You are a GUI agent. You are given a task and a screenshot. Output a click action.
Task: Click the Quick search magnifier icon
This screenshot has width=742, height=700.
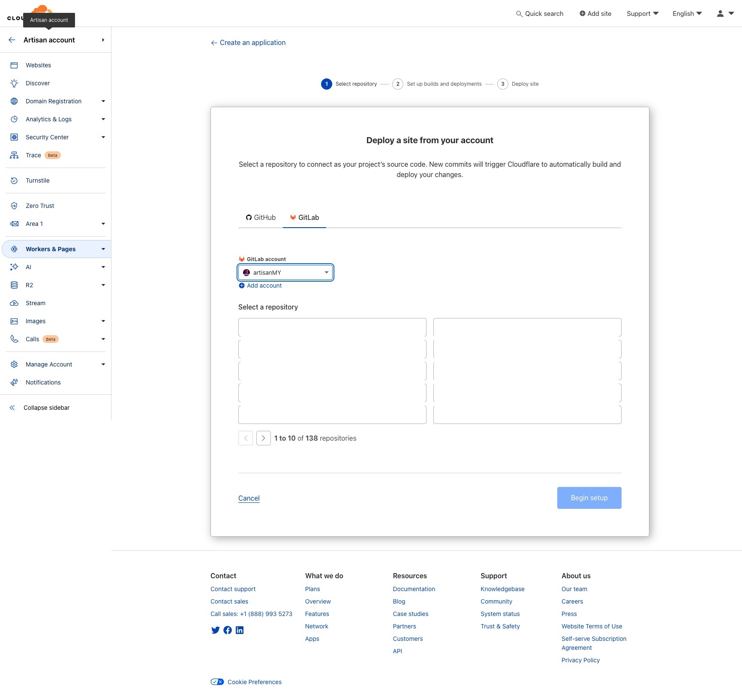coord(519,13)
